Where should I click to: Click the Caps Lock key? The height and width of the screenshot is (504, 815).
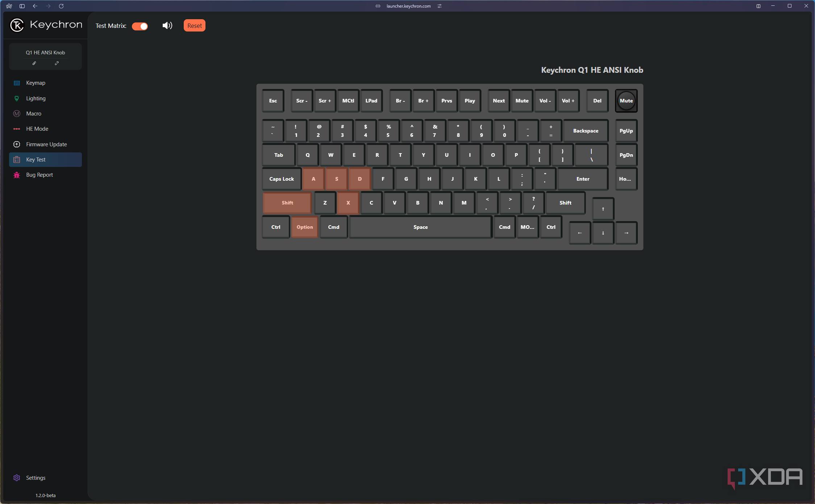pos(282,179)
